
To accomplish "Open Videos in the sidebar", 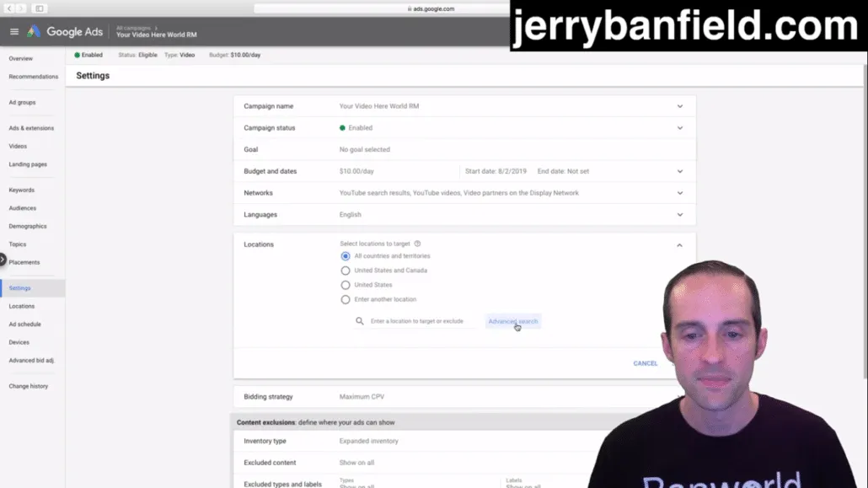I will click(18, 147).
